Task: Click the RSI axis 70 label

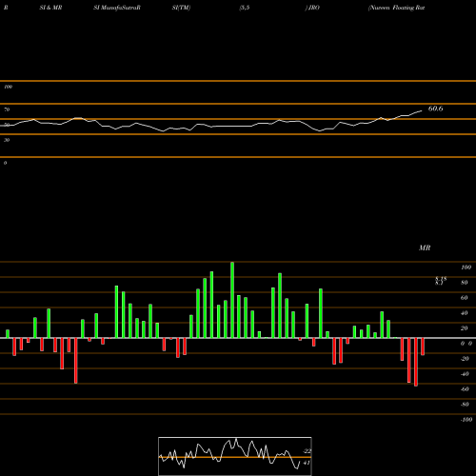Action: click(7, 109)
